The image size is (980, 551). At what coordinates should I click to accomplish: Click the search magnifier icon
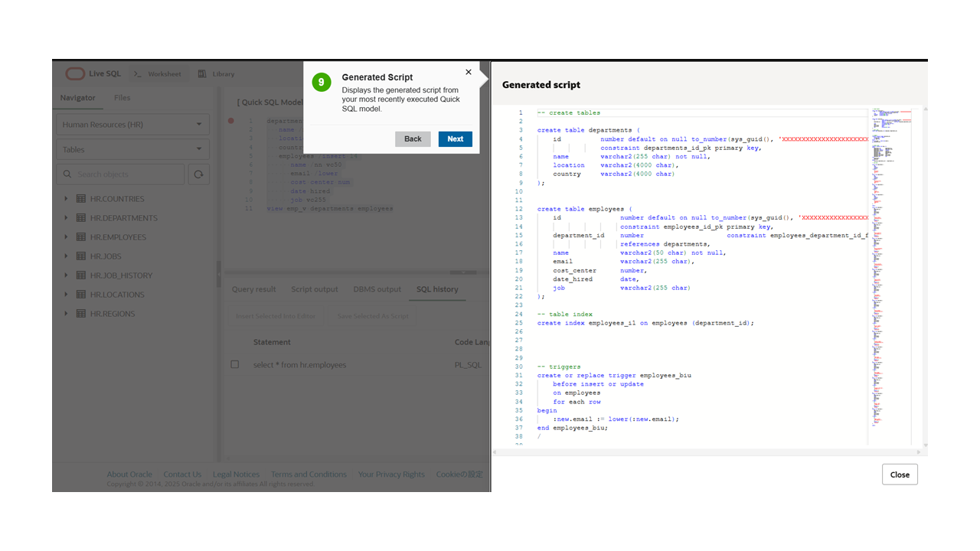(x=68, y=174)
